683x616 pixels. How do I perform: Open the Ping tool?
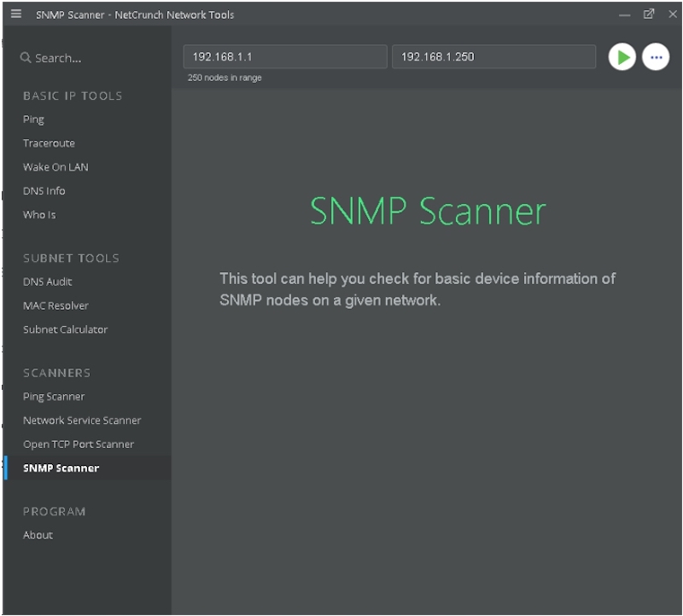click(33, 119)
